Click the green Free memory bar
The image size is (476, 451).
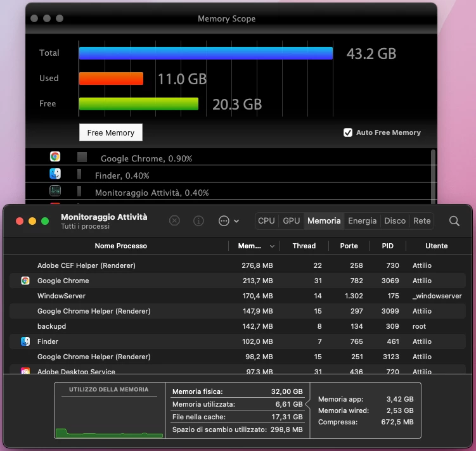coord(138,104)
